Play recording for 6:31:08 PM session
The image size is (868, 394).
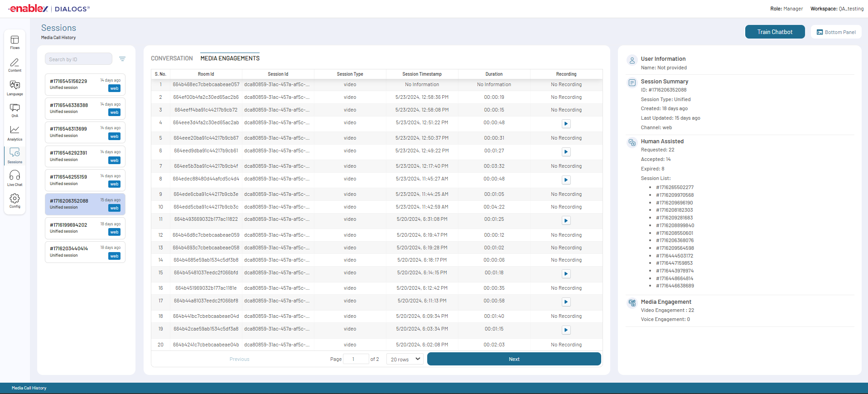click(566, 221)
